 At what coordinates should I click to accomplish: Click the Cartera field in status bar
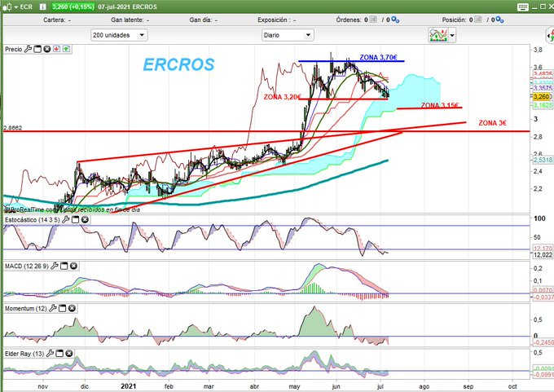(57, 20)
